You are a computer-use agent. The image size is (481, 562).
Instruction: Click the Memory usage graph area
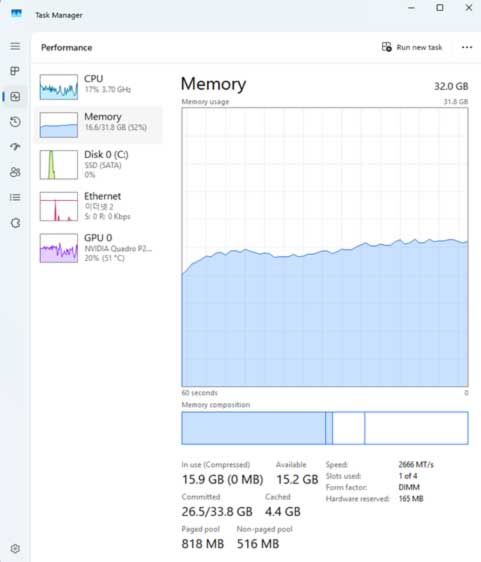tap(325, 247)
